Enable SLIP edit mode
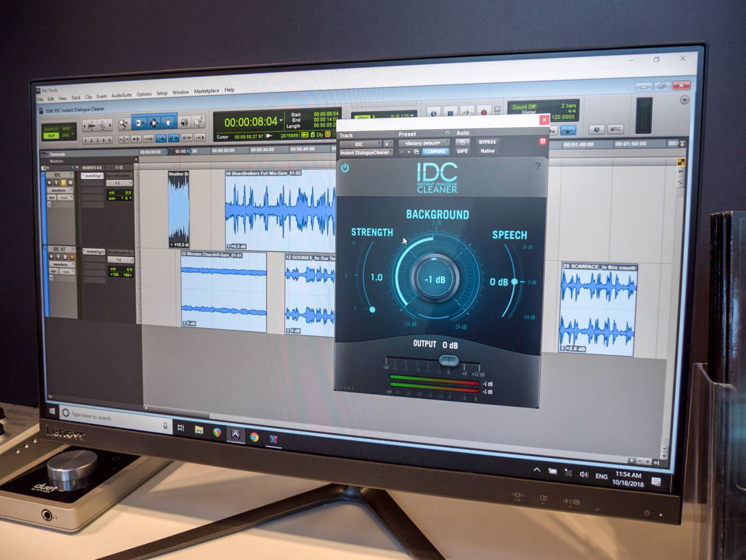 click(x=52, y=136)
